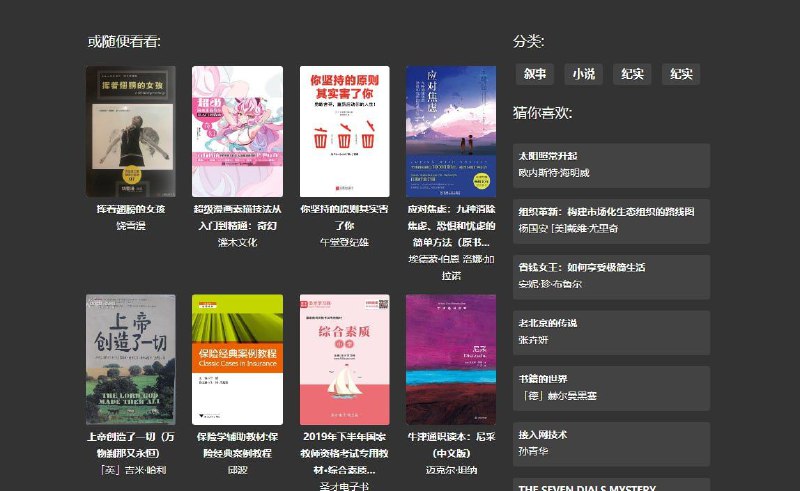Click title 保险学辅助教材:保险经典案例教程

(237, 445)
